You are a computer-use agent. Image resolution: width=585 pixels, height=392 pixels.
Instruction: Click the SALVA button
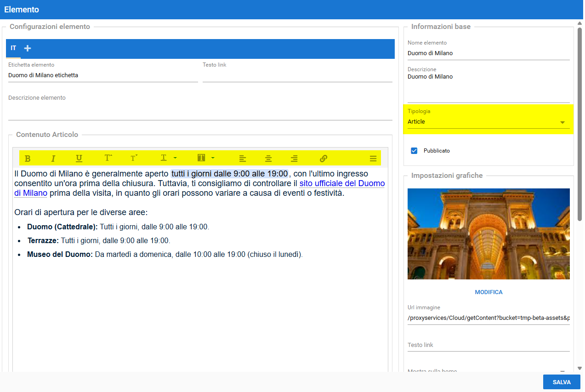[562, 382]
